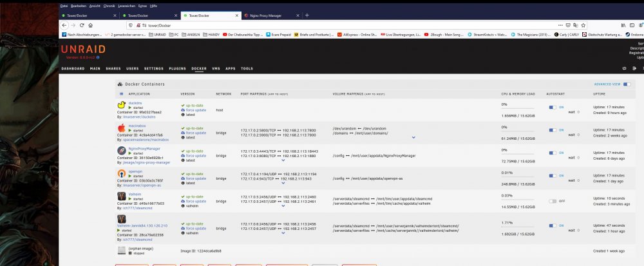Go to the Shares page
Screen dimensions: 644x266
(113, 68)
